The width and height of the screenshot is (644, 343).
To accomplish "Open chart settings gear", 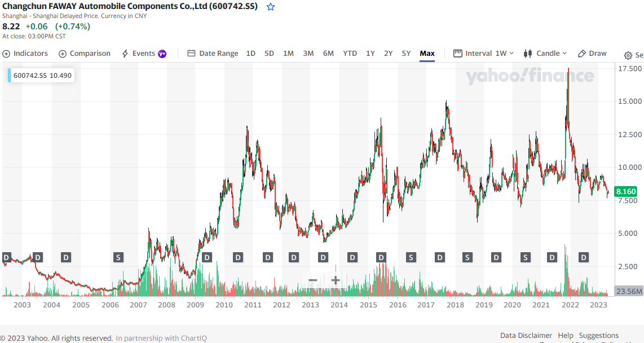I will (628, 55).
